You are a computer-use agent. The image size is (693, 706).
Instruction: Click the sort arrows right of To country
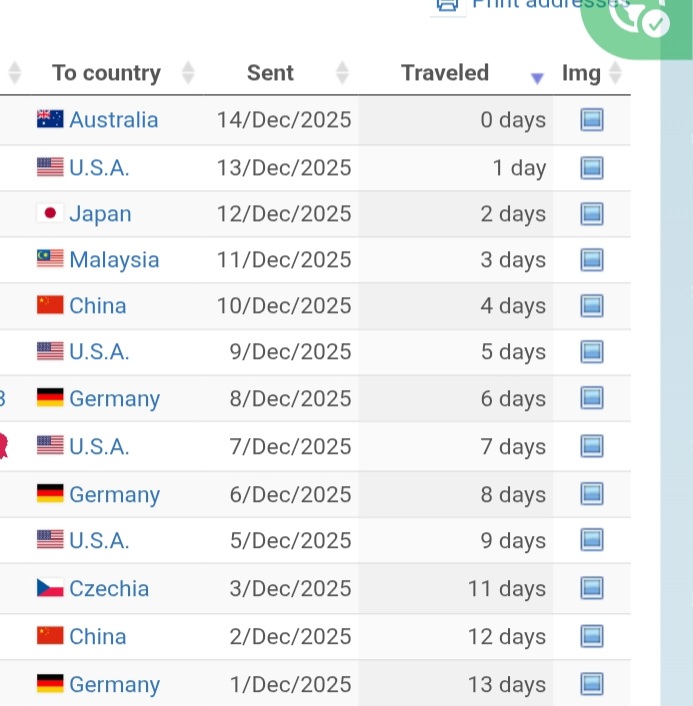[188, 73]
